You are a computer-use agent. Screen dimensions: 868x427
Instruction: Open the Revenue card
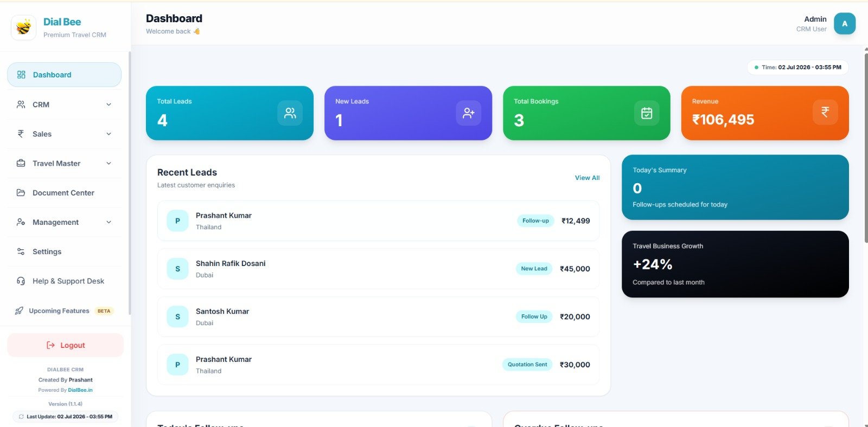[765, 113]
